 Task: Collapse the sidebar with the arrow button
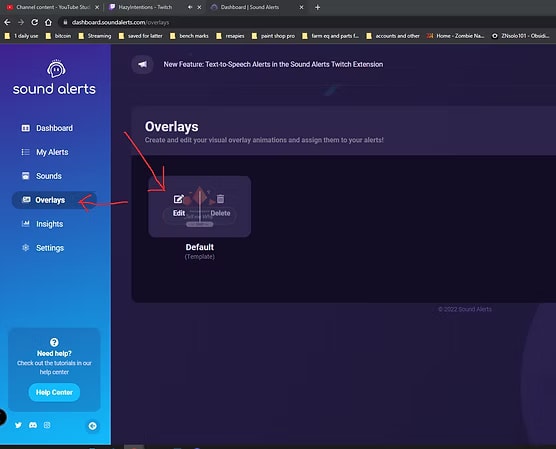pos(93,426)
